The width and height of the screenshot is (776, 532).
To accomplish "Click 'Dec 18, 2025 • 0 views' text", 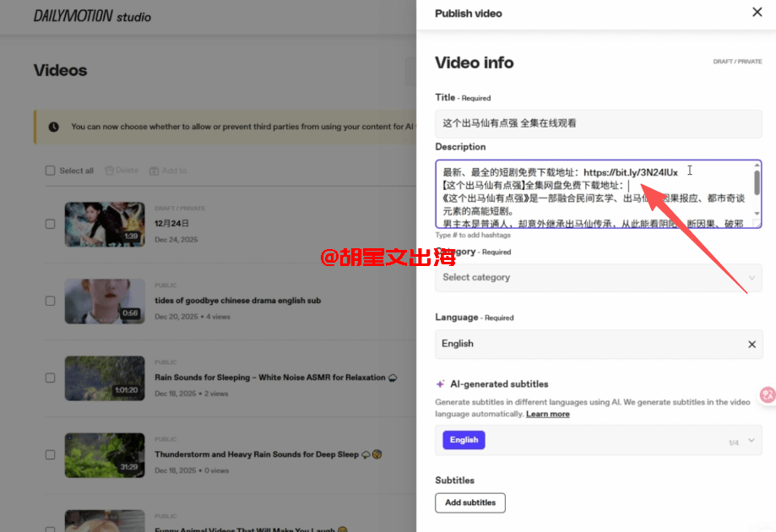I will click(192, 470).
